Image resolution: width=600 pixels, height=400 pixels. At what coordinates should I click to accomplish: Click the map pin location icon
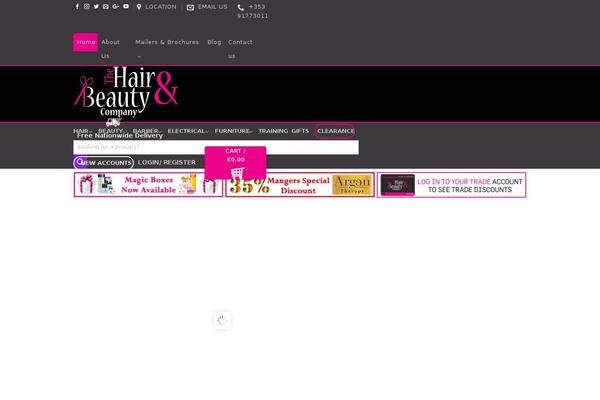click(139, 7)
